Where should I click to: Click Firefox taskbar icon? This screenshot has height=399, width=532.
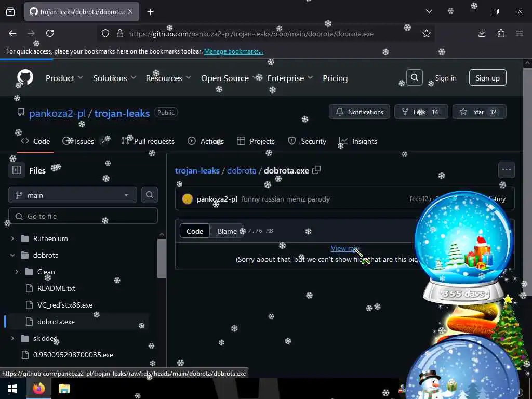point(38,389)
